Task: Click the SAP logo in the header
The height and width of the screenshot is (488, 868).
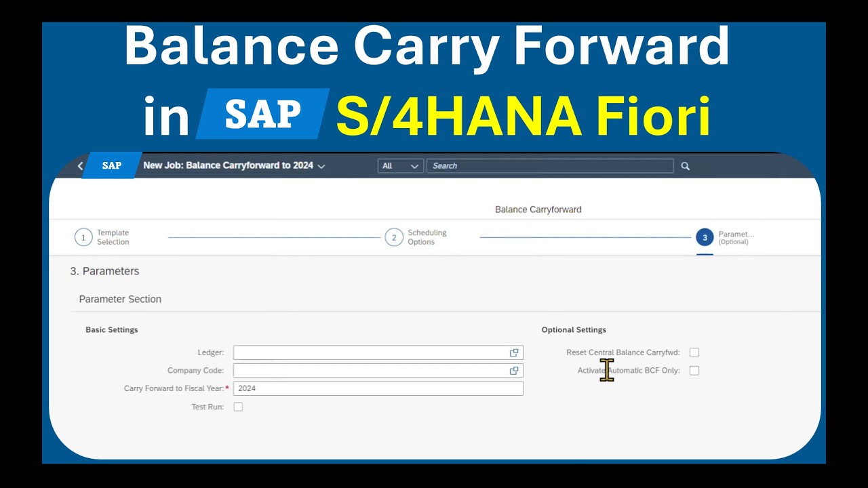Action: click(x=112, y=165)
